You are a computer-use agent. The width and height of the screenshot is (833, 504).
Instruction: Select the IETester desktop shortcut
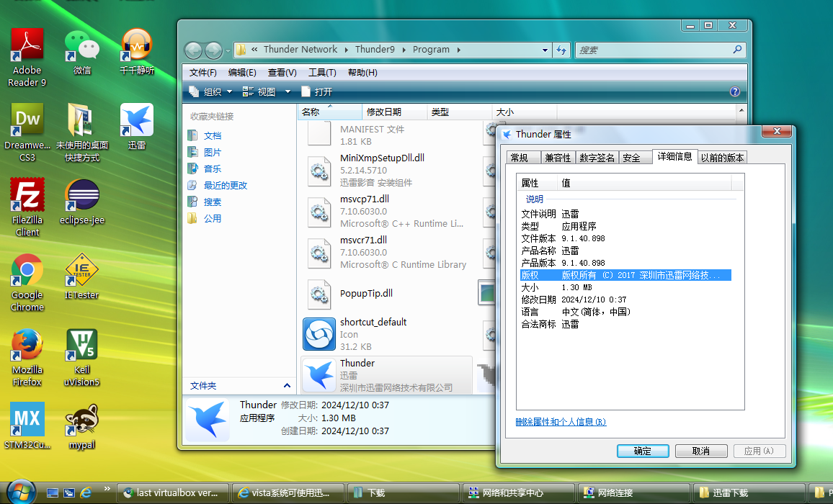(x=82, y=276)
